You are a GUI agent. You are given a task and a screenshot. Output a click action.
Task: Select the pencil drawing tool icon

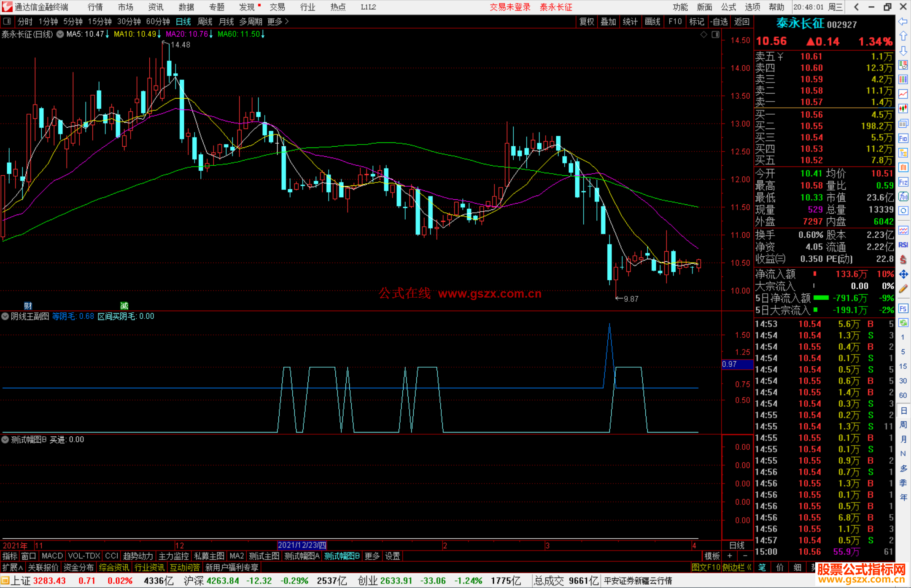(x=903, y=289)
